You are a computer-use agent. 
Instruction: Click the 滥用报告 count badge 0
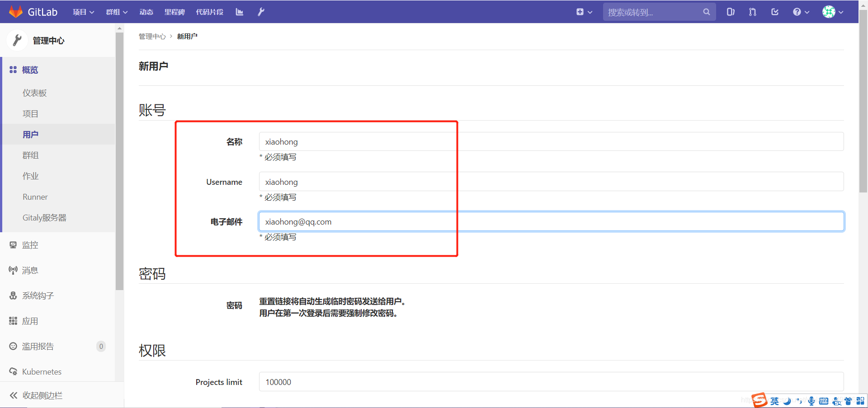101,346
